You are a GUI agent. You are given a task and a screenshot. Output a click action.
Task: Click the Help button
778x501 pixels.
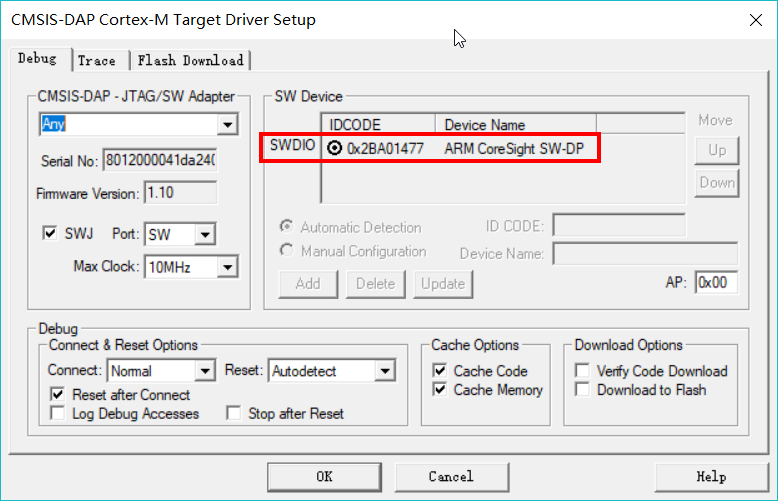[712, 477]
